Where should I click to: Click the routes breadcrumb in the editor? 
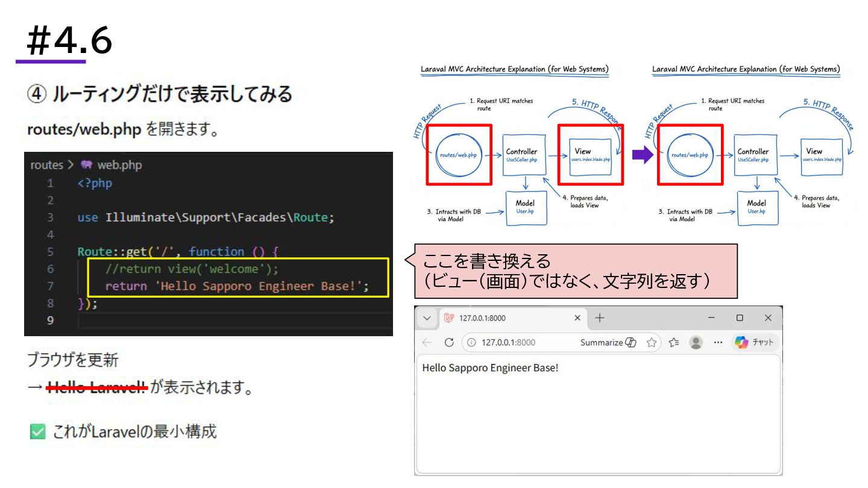(47, 165)
